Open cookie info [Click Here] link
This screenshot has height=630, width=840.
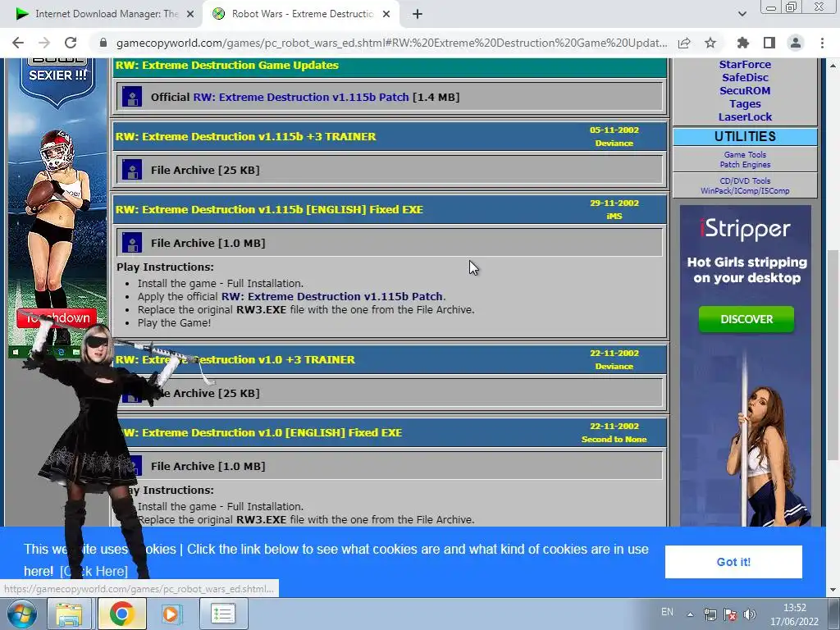tap(94, 571)
